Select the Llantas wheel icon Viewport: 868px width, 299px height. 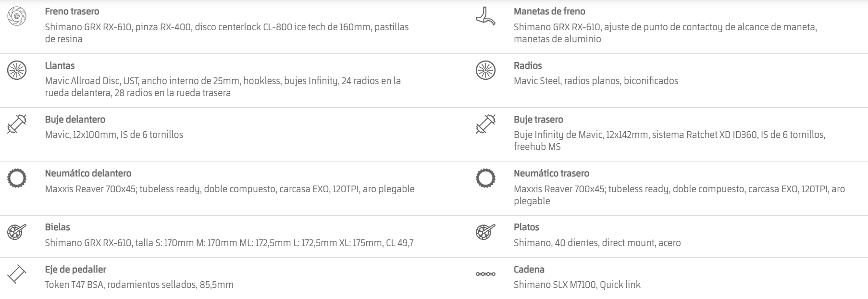click(17, 70)
